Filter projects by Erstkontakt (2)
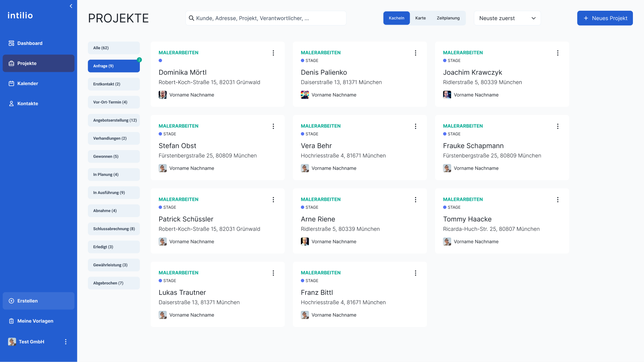 (114, 84)
